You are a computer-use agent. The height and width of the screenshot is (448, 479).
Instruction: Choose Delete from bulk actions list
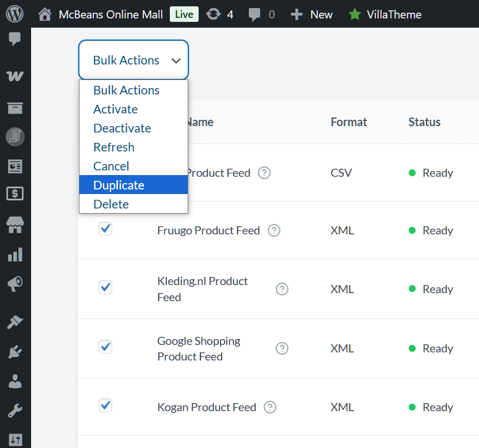click(x=134, y=204)
